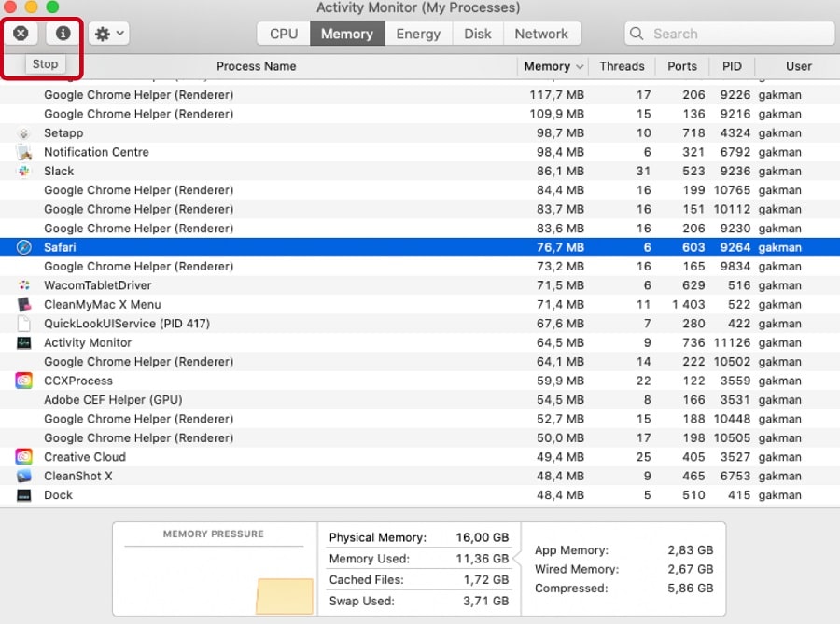Sort by Threads column header
The image size is (840, 624).
click(622, 66)
